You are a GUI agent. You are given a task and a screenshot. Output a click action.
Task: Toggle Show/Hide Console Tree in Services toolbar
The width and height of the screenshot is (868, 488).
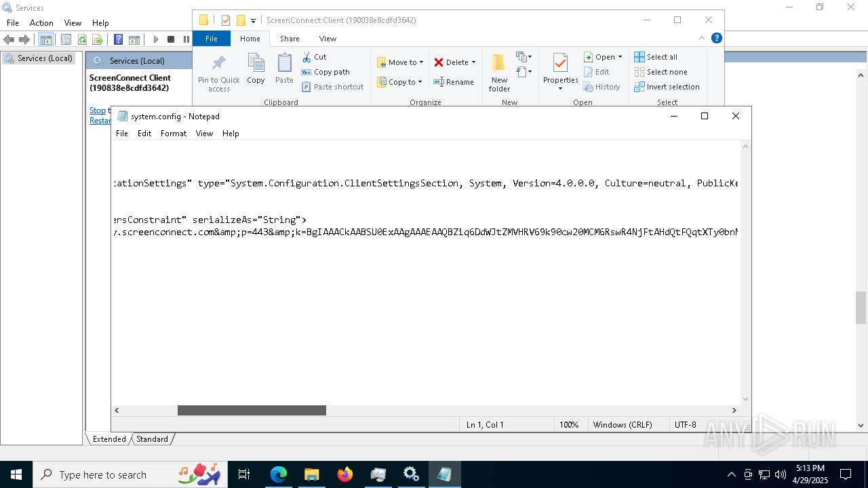pos(46,40)
